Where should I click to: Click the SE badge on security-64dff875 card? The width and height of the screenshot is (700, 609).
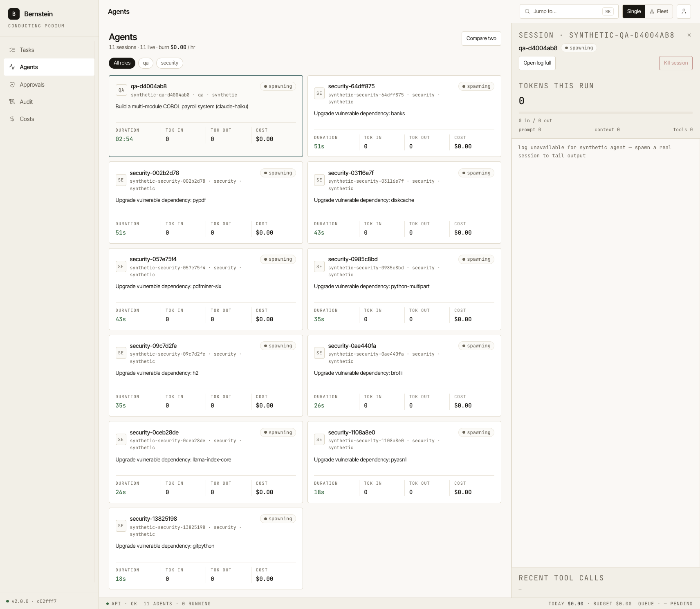(319, 93)
